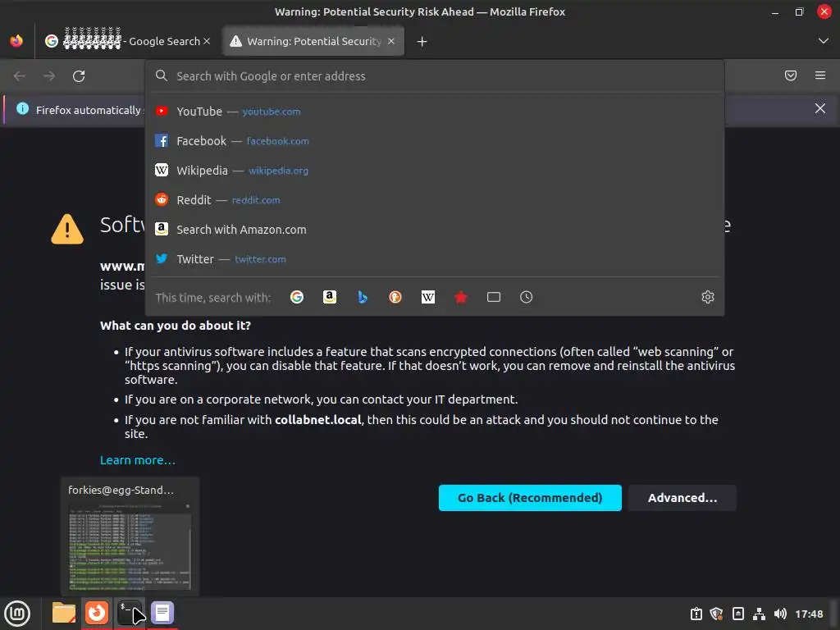Open search settings gear icon
The image size is (840, 630).
pyautogui.click(x=708, y=297)
